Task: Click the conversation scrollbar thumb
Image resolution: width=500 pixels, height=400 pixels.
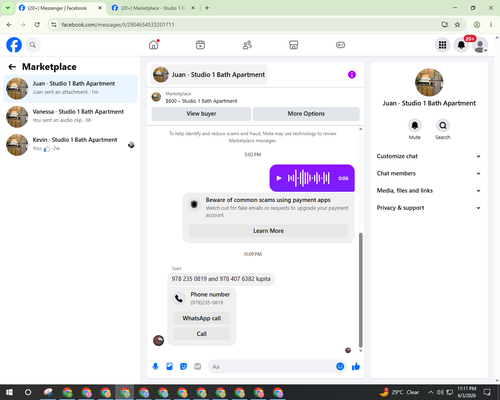Action: pyautogui.click(x=360, y=290)
